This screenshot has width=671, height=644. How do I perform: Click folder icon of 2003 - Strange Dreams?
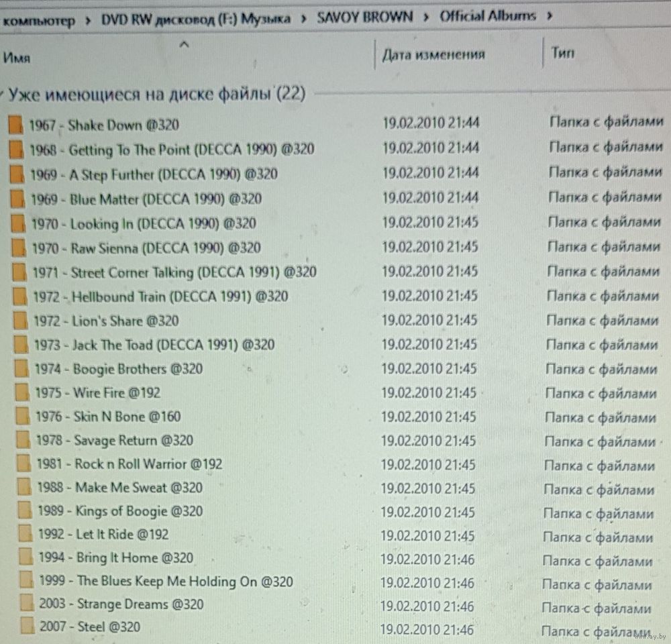pyautogui.click(x=27, y=603)
